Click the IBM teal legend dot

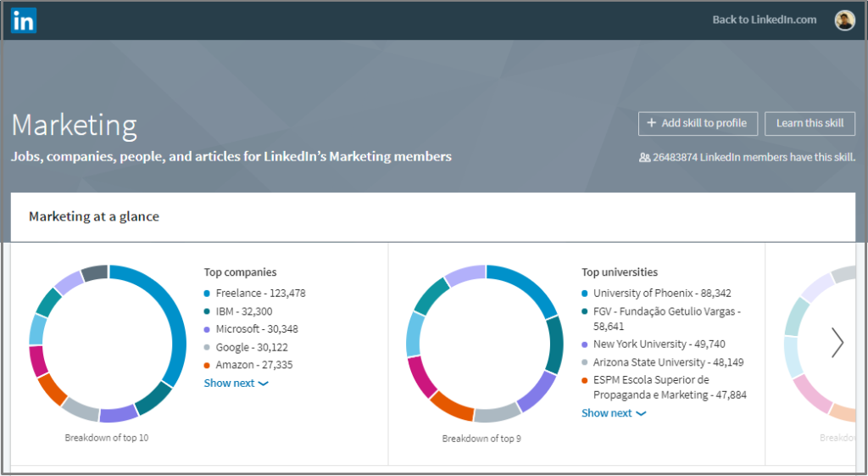(208, 311)
